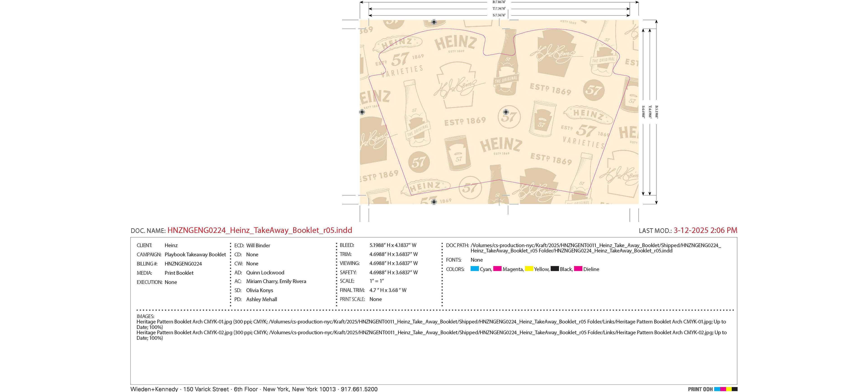Click the None value beside PRINT SCALE
The image size is (868, 392).
point(376,299)
